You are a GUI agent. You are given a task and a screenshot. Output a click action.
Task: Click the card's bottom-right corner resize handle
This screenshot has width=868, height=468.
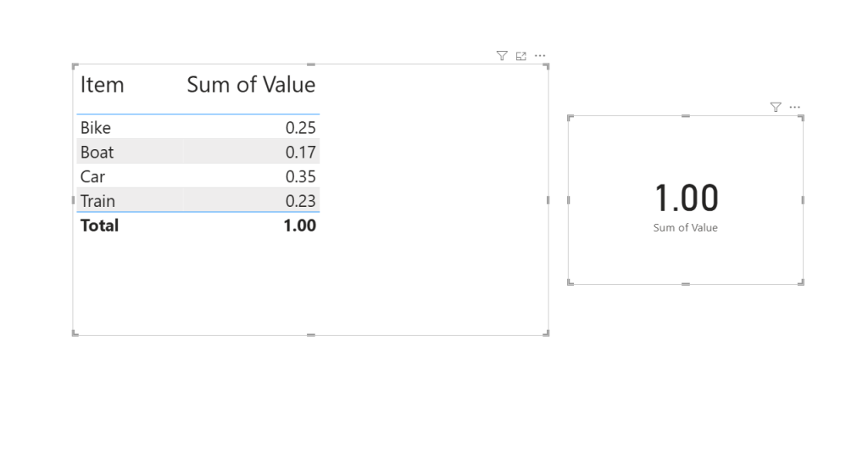pyautogui.click(x=802, y=283)
